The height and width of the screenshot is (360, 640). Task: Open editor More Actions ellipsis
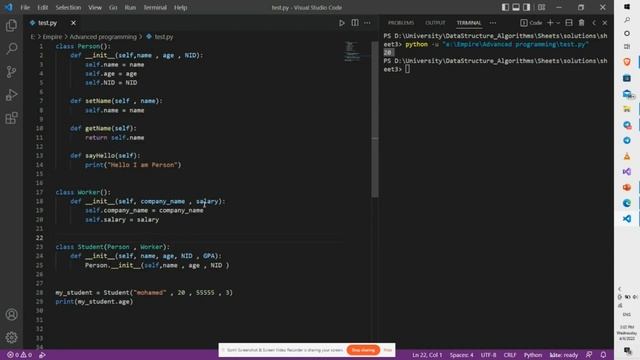pos(367,23)
